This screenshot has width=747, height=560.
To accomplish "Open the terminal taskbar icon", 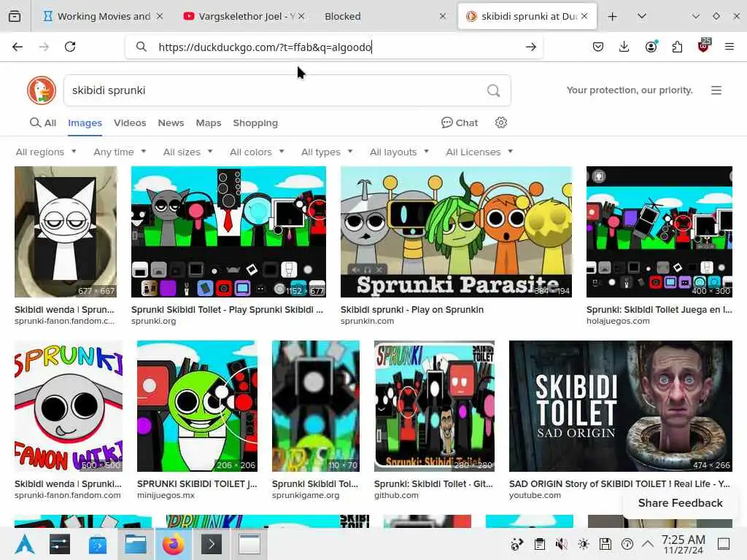I will (x=212, y=544).
